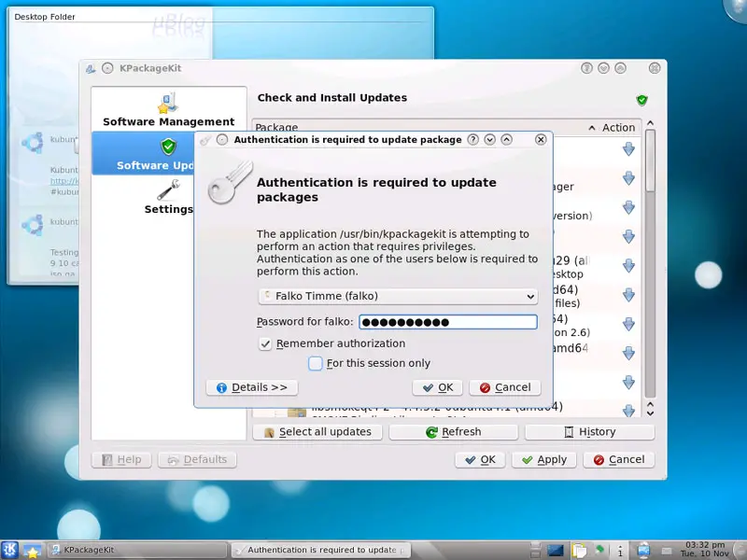Click the first kubuntu icon in Desktop Folder widget
Screen dimensions: 747x560
click(x=34, y=143)
